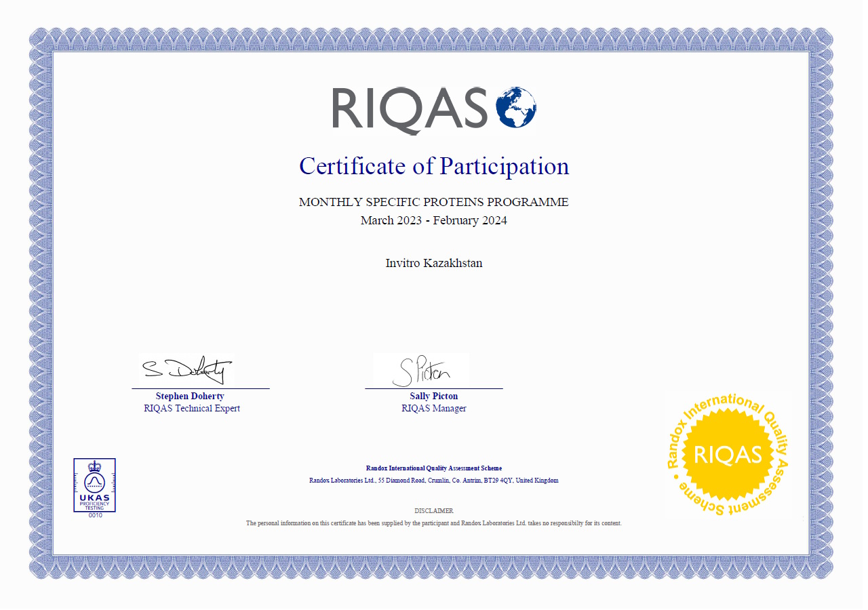
Task: Click the yellow RIQAS starburst seal
Action: (728, 454)
